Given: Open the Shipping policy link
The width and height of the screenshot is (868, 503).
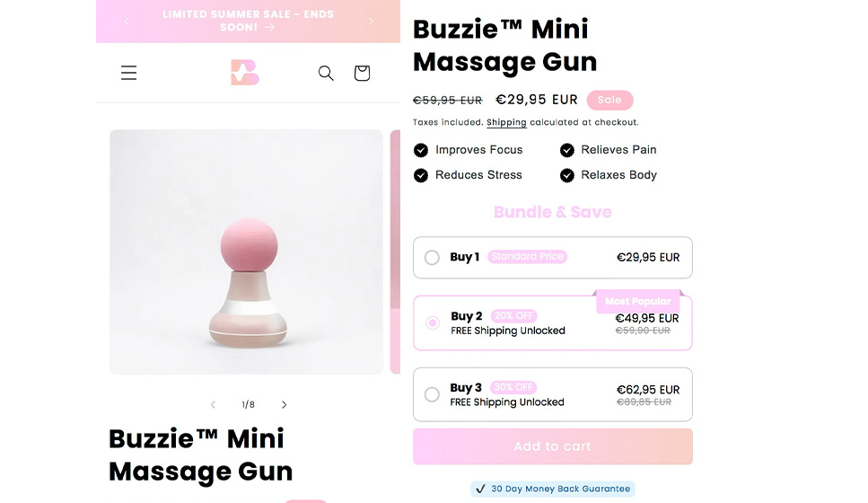Looking at the screenshot, I should point(506,122).
